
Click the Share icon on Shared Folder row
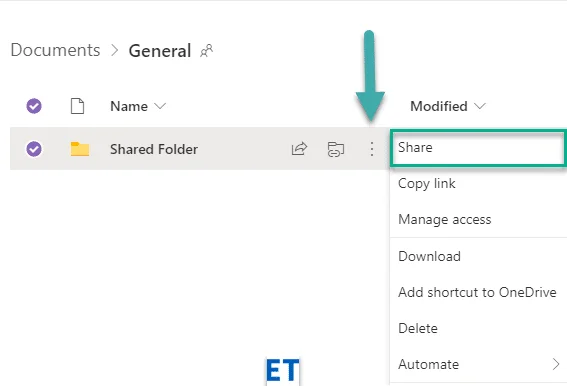(x=299, y=149)
